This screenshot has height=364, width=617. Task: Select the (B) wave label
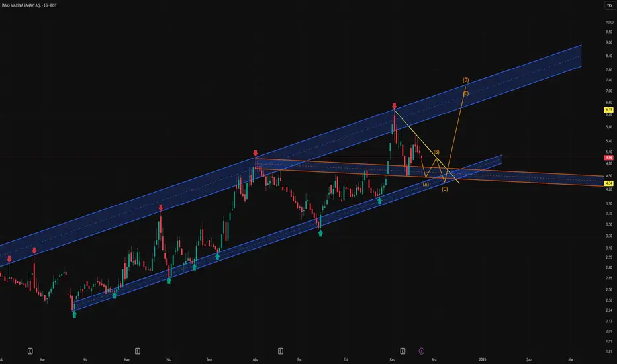436,152
